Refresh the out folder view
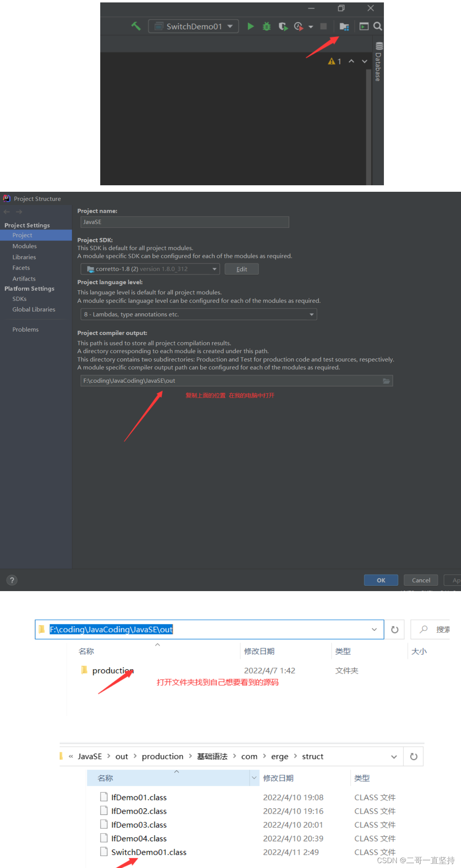Screen dimensions: 461x868 click(394, 629)
